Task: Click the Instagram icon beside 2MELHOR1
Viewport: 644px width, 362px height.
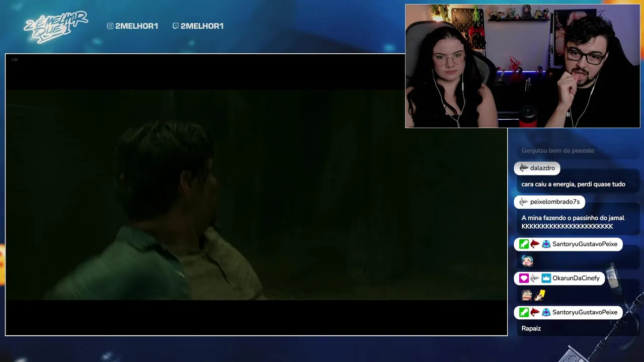Action: pos(110,26)
